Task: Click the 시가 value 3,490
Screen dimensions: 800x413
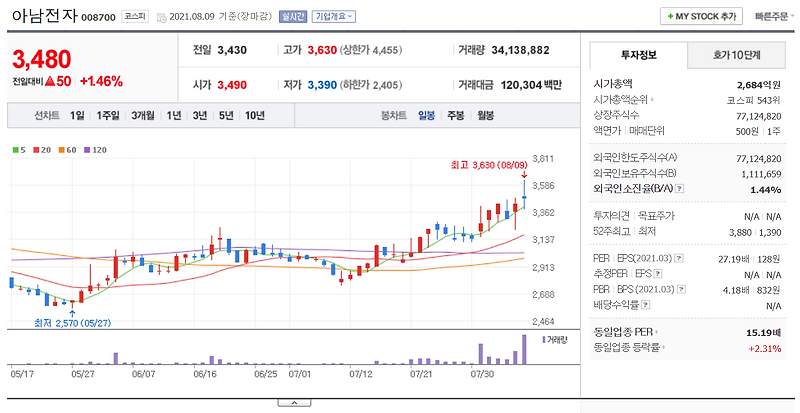Action: pyautogui.click(x=232, y=85)
